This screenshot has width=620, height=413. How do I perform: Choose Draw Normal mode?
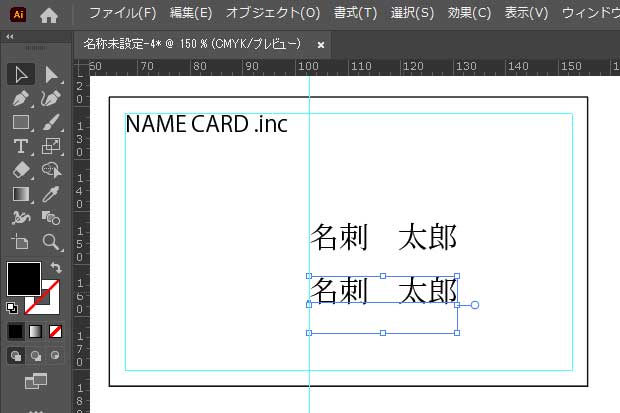pos(16,356)
